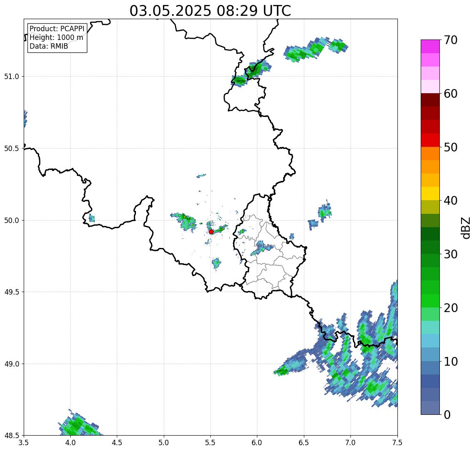Click the 'Data: RMIB' label
The width and height of the screenshot is (476, 451).
[x=49, y=46]
